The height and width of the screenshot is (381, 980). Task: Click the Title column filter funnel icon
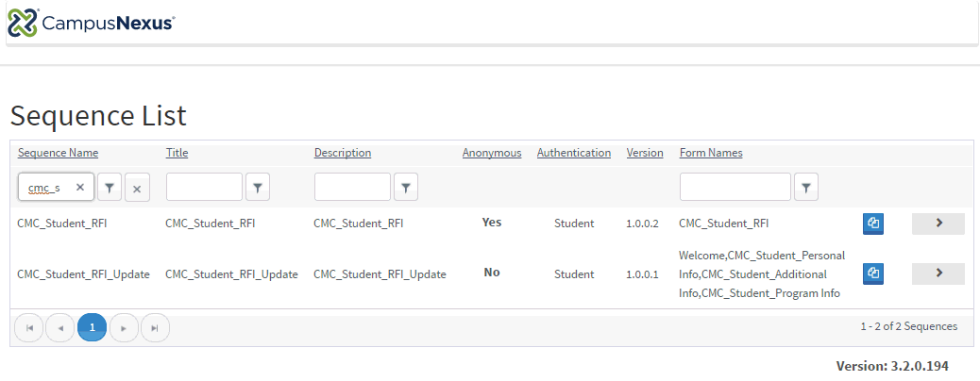[258, 188]
